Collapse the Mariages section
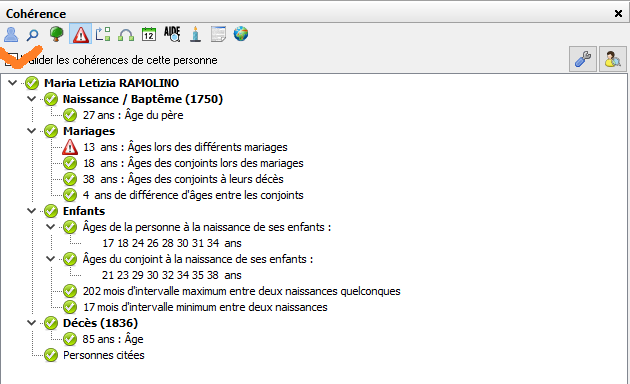The height and width of the screenshot is (384, 630). (x=31, y=131)
